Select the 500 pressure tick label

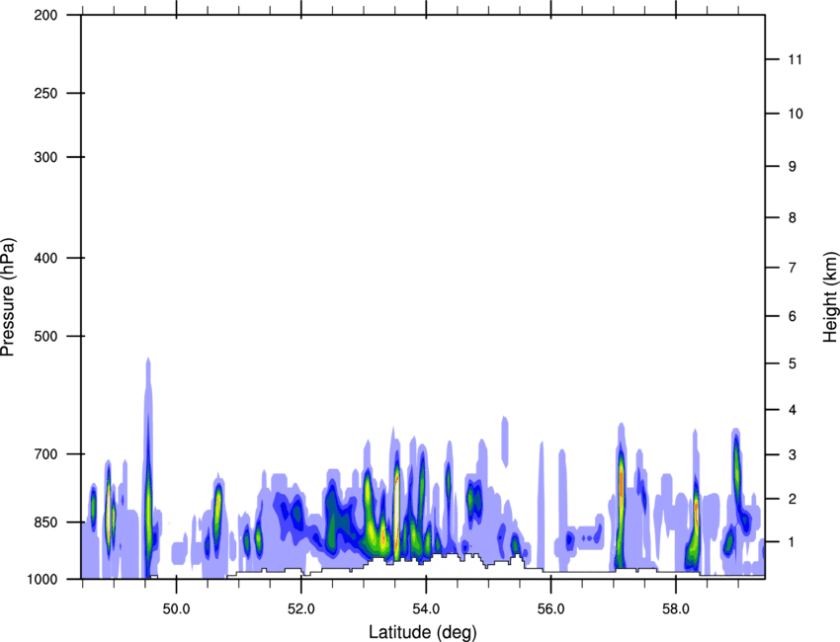pos(45,336)
